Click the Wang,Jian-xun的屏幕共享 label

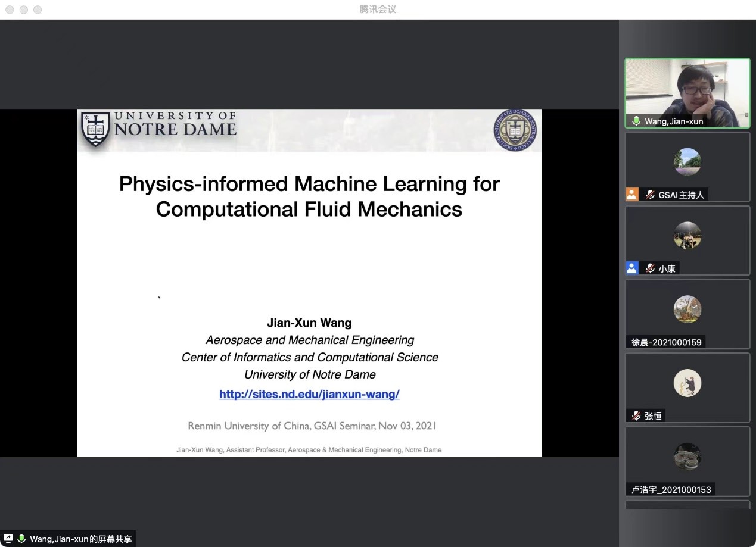(81, 539)
